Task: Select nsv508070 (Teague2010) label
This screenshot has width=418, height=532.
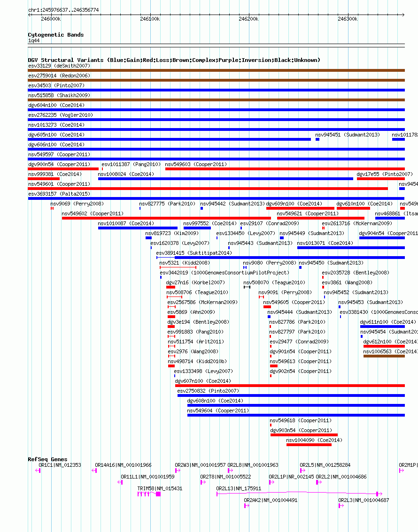Action: point(274,282)
